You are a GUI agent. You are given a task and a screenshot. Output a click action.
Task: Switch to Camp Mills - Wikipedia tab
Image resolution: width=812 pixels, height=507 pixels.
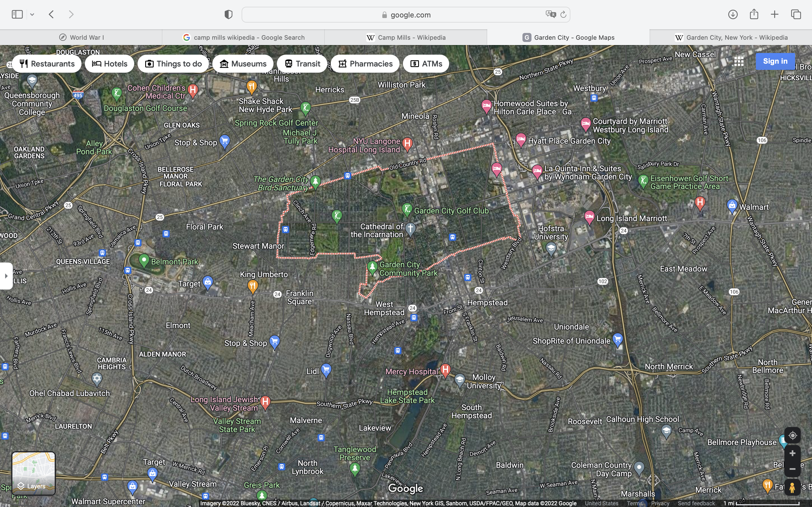(406, 37)
